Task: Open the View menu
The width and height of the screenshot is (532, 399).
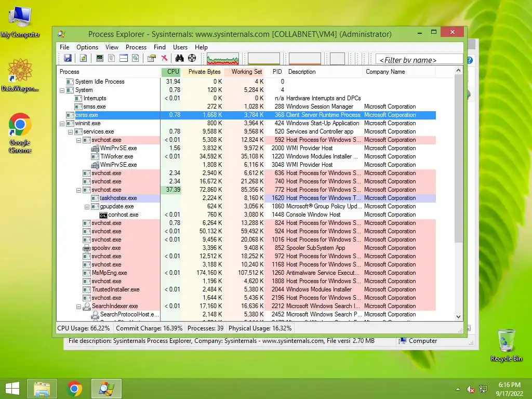Action: coord(112,47)
